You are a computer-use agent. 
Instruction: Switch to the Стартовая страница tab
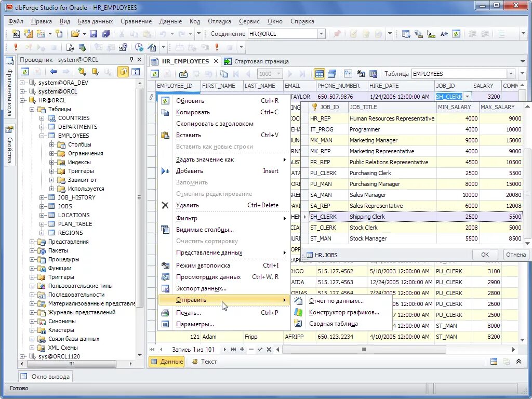coord(257,61)
